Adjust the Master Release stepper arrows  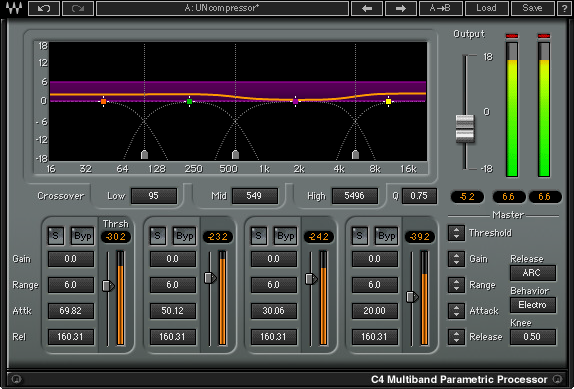tap(456, 337)
